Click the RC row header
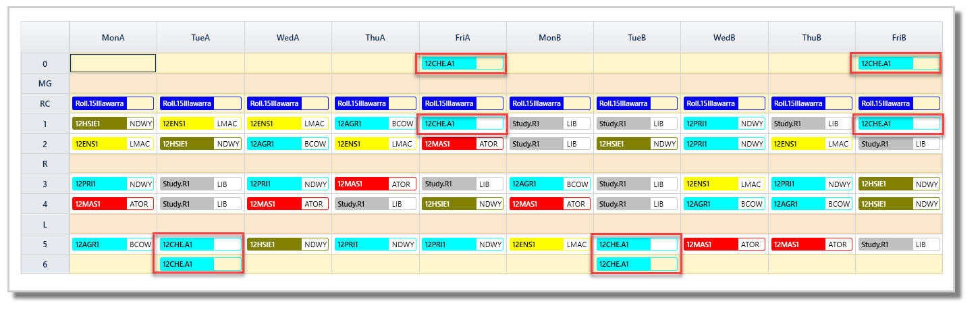Image resolution: width=980 pixels, height=312 pixels. (x=45, y=104)
